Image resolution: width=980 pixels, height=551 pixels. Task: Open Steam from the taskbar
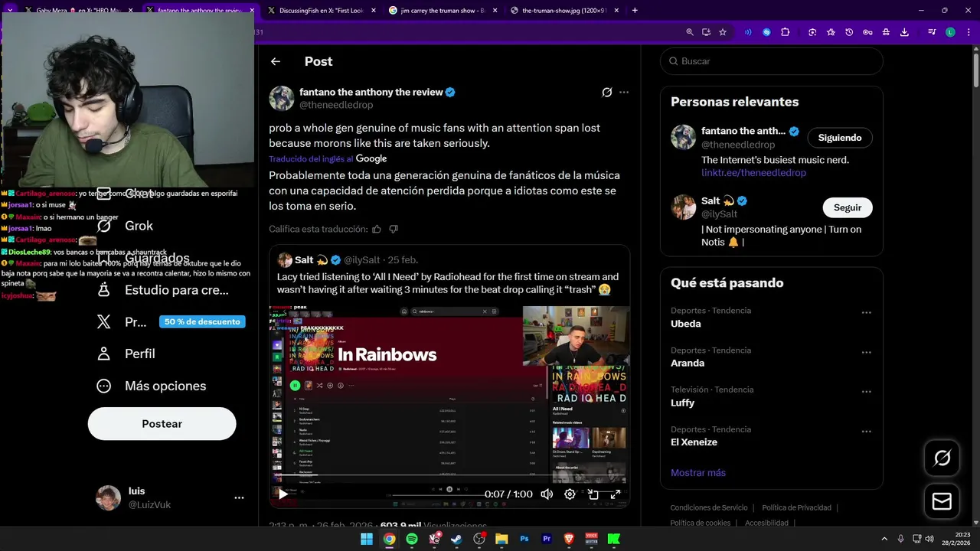click(457, 539)
